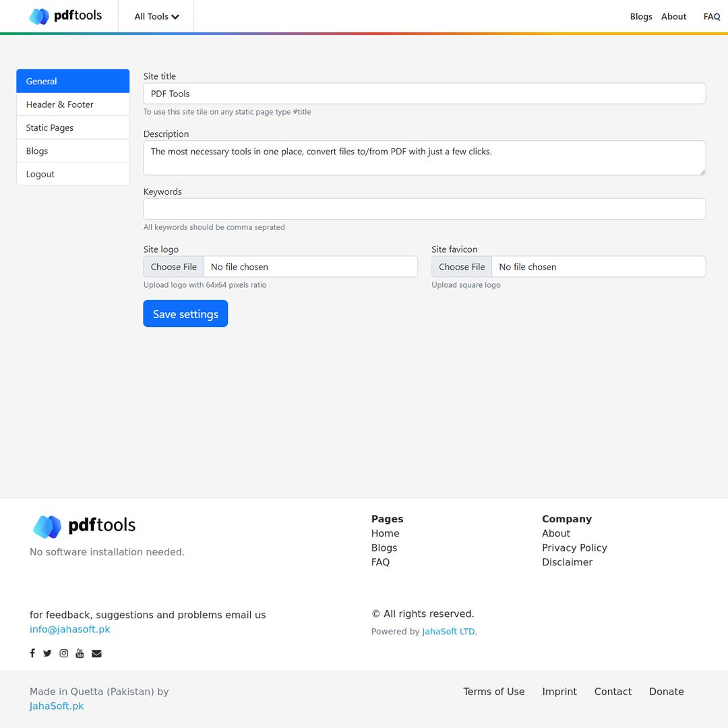Open Blogs in the sidebar
Viewport: 728px width, 728px height.
point(73,151)
